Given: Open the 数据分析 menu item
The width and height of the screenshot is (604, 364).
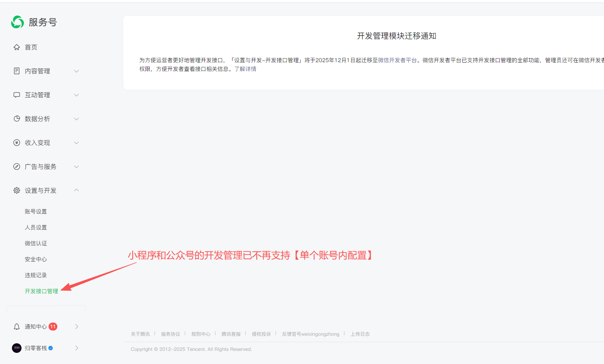Looking at the screenshot, I should 37,119.
